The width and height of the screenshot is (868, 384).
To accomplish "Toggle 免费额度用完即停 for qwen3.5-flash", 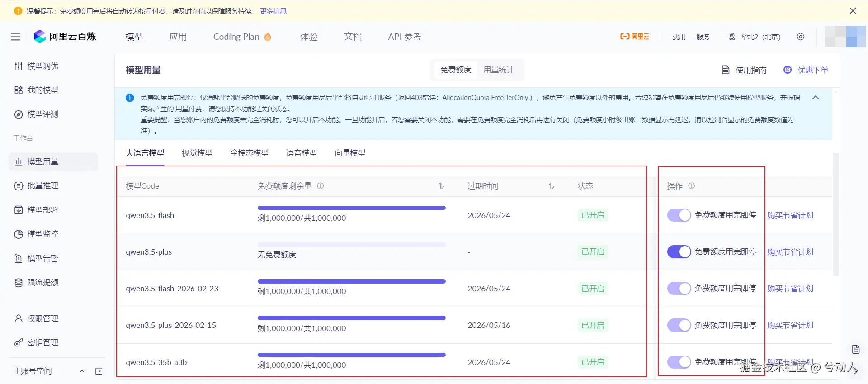I will 679,215.
